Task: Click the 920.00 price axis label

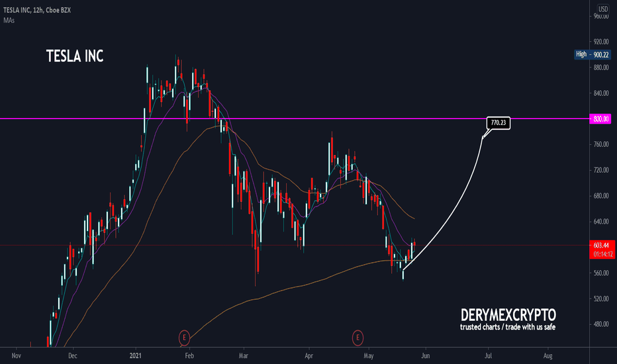Action: coord(601,42)
